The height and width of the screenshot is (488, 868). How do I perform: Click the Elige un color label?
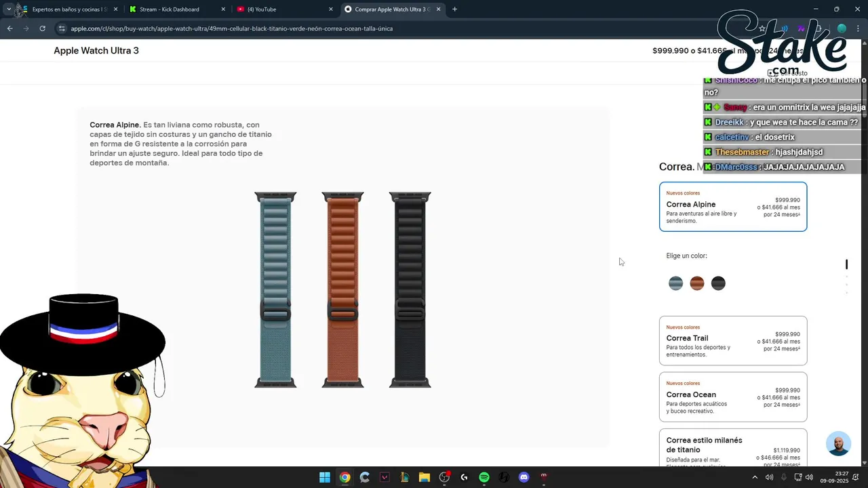tap(686, 256)
